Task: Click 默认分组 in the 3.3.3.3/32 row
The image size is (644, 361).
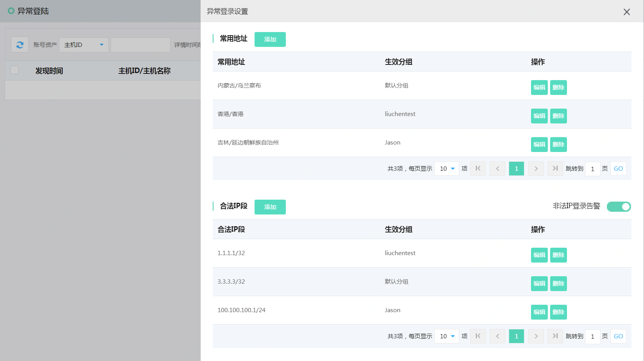Action: tap(396, 282)
